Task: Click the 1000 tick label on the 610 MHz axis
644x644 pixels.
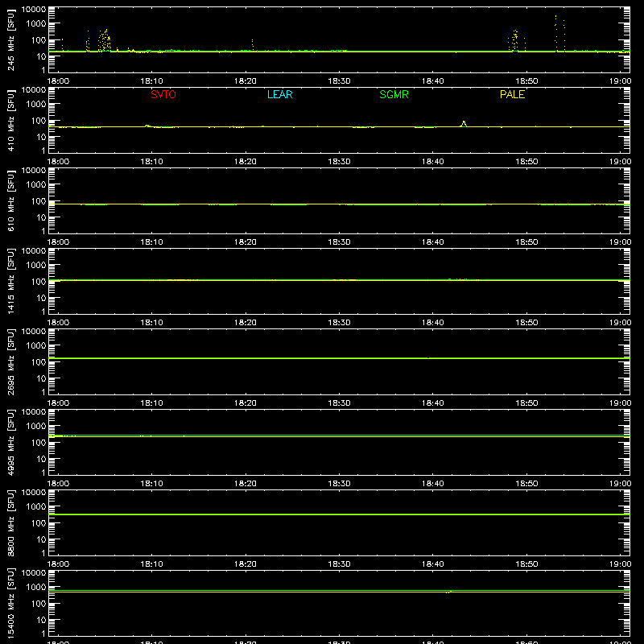Action: (x=36, y=185)
